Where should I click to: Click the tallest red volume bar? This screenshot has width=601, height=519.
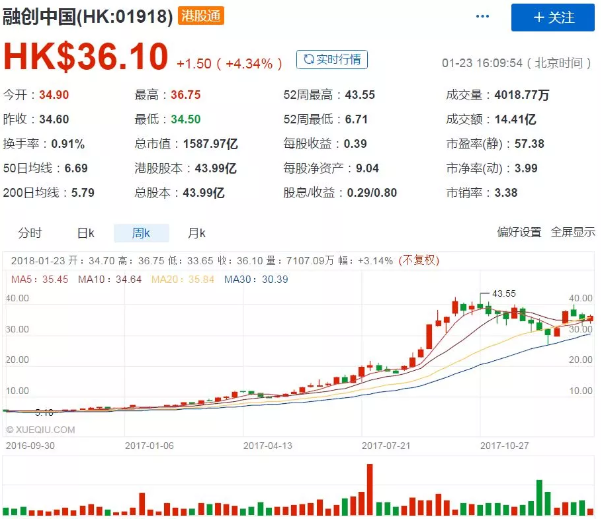point(369,489)
